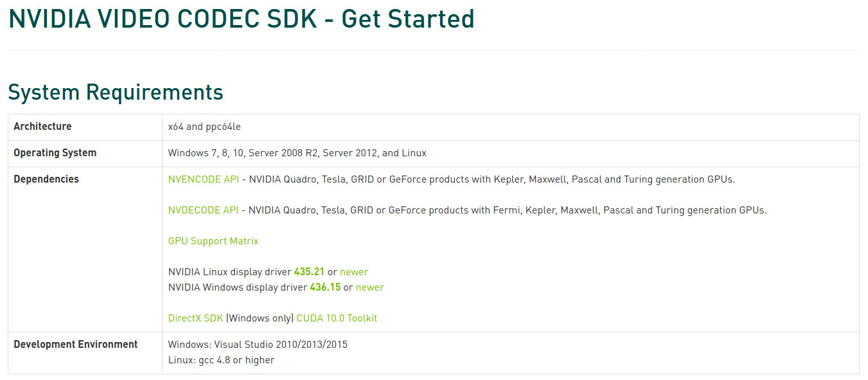
Task: Open the NVDECODE API link
Action: [x=203, y=210]
